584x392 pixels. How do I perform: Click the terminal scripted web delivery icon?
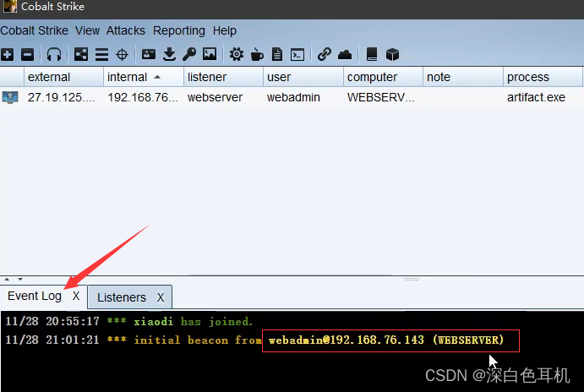tap(297, 55)
